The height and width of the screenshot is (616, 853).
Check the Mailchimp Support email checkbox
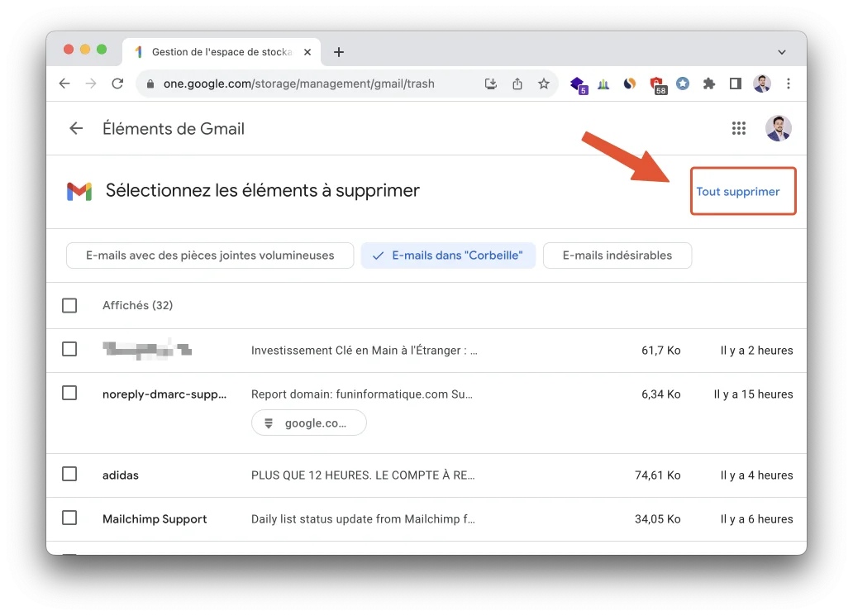[x=69, y=518]
